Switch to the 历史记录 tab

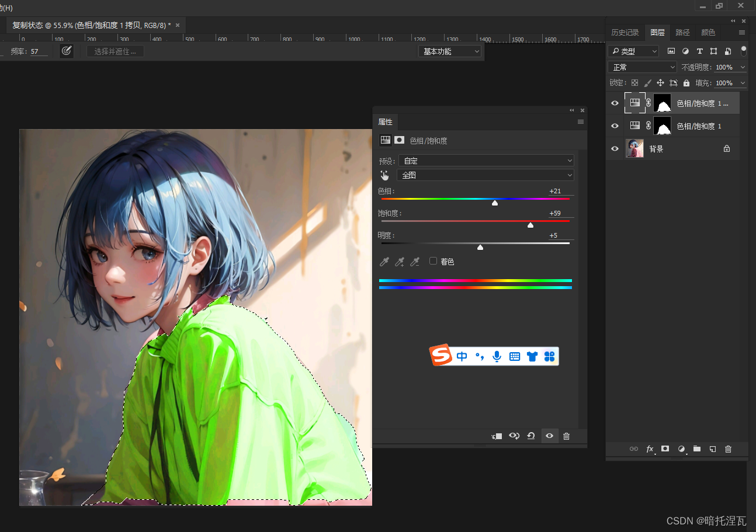click(625, 33)
